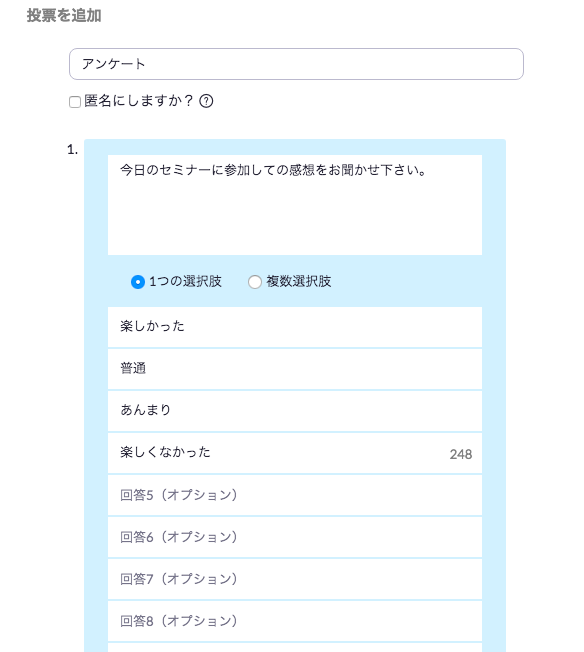Viewport: 584px width, 652px height.
Task: Edit the 楽しくなかった answer field
Action: pos(295,453)
